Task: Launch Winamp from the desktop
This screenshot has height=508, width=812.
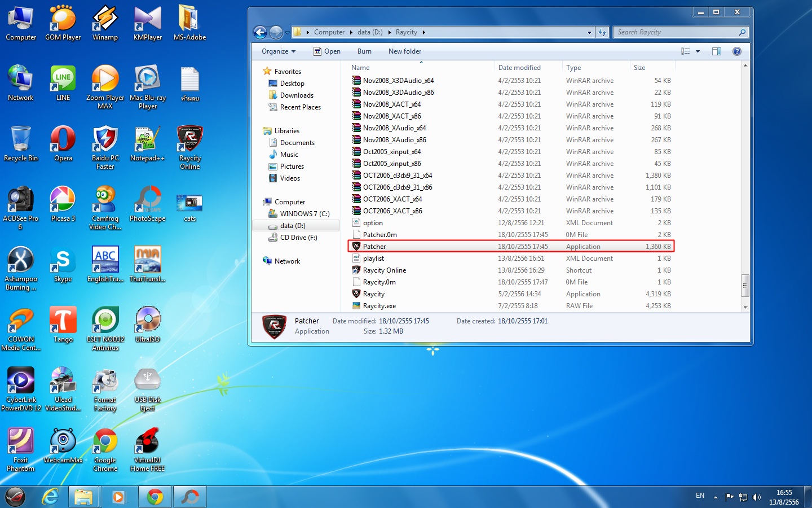Action: (x=105, y=23)
